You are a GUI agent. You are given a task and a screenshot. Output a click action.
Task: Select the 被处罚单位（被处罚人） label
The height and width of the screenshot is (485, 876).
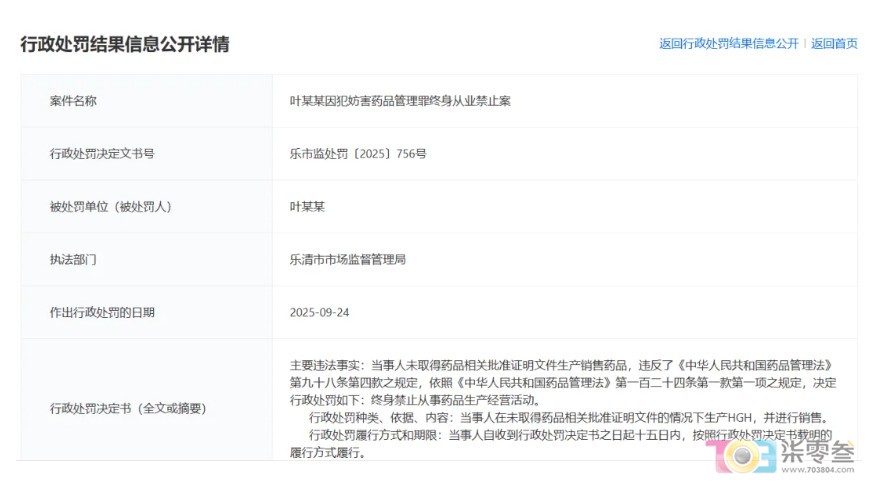click(111, 207)
